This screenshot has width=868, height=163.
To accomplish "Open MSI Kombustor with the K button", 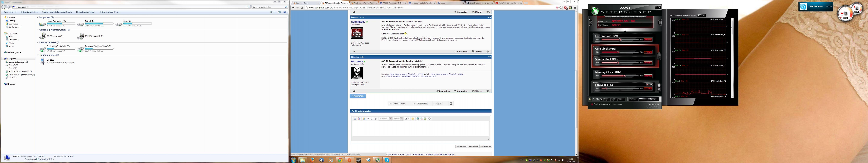I will point(591,23).
